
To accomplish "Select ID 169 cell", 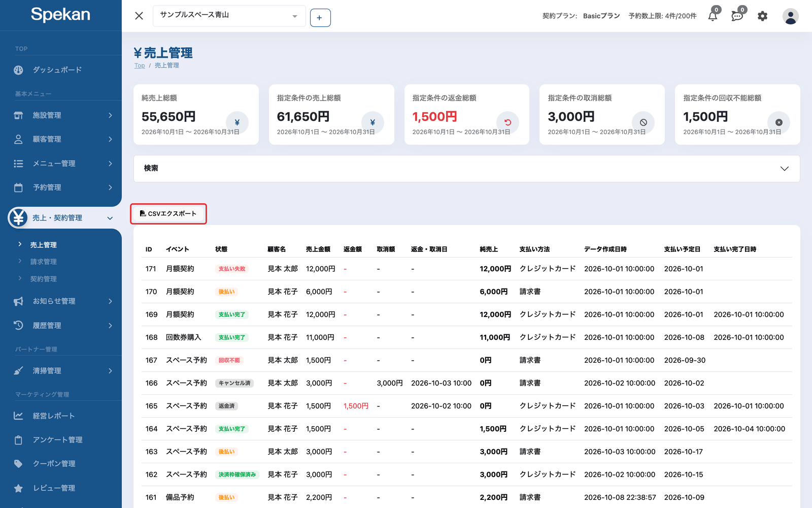I will (151, 314).
